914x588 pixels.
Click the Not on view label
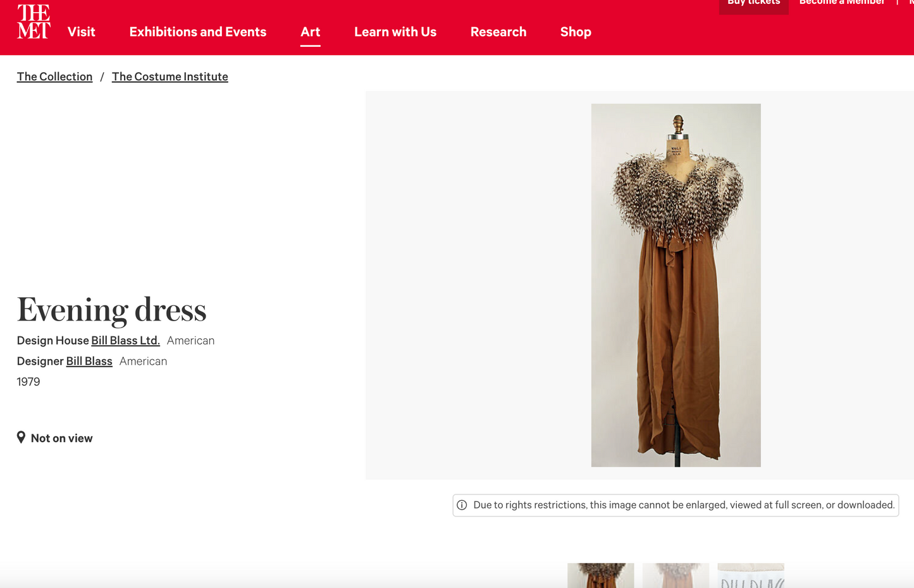[61, 438]
